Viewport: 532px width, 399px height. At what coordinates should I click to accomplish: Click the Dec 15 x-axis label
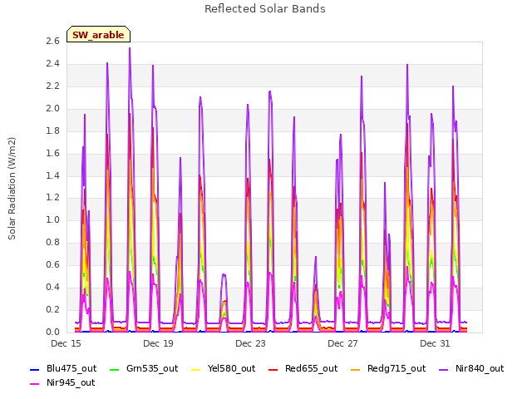tap(66, 343)
